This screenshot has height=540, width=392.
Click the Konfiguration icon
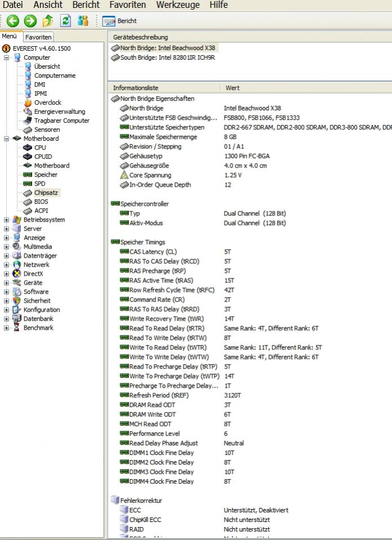coord(17,309)
